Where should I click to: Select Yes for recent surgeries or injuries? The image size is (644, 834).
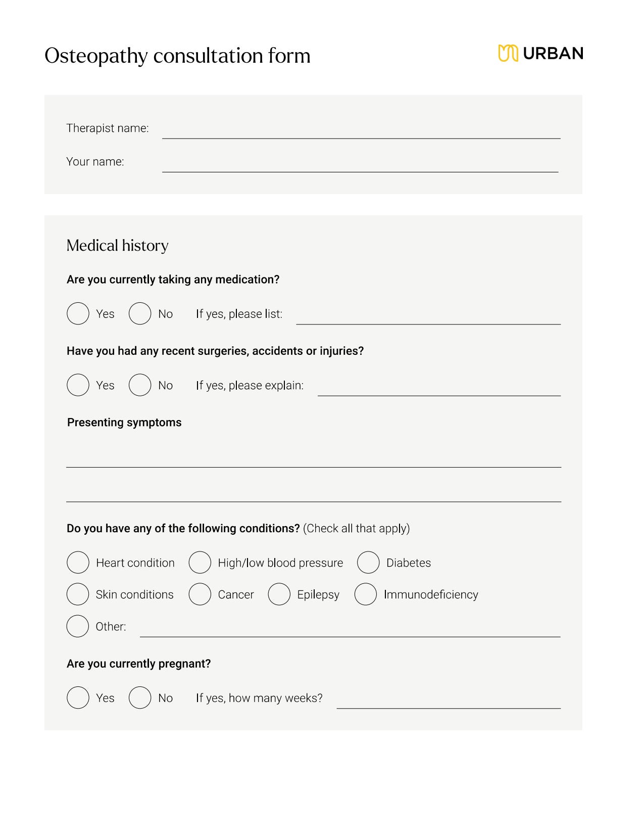[78, 385]
